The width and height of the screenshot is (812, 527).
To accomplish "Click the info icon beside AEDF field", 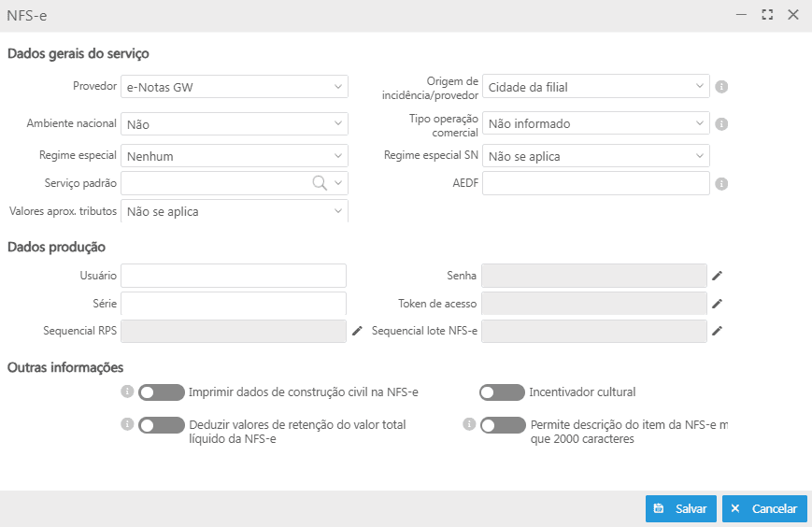I will [x=721, y=184].
